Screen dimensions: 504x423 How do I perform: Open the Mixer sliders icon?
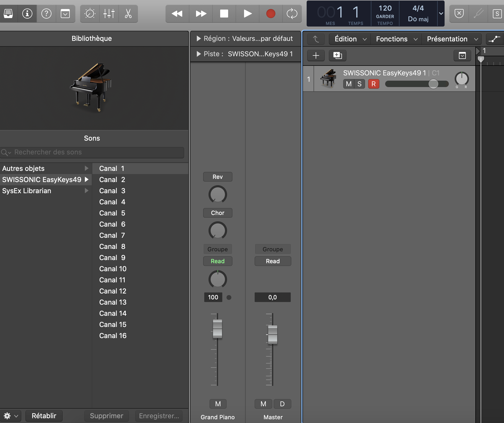[x=109, y=14]
